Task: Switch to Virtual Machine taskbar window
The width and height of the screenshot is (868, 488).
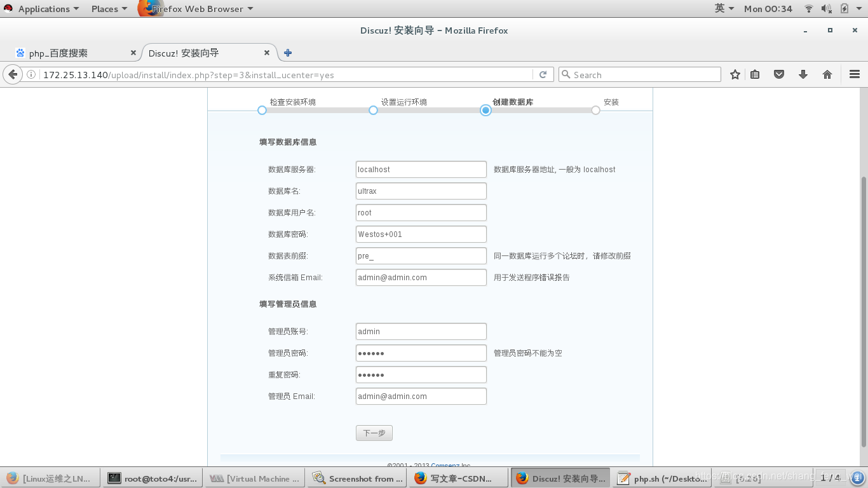Action: point(254,478)
